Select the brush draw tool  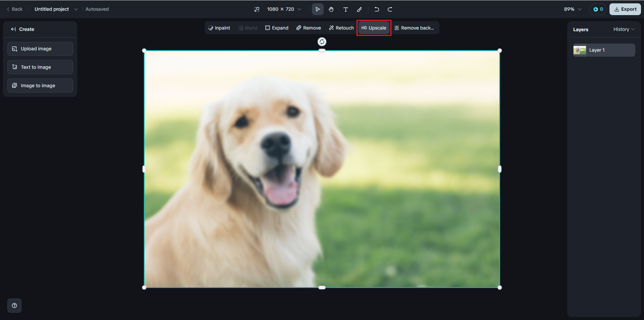click(359, 9)
